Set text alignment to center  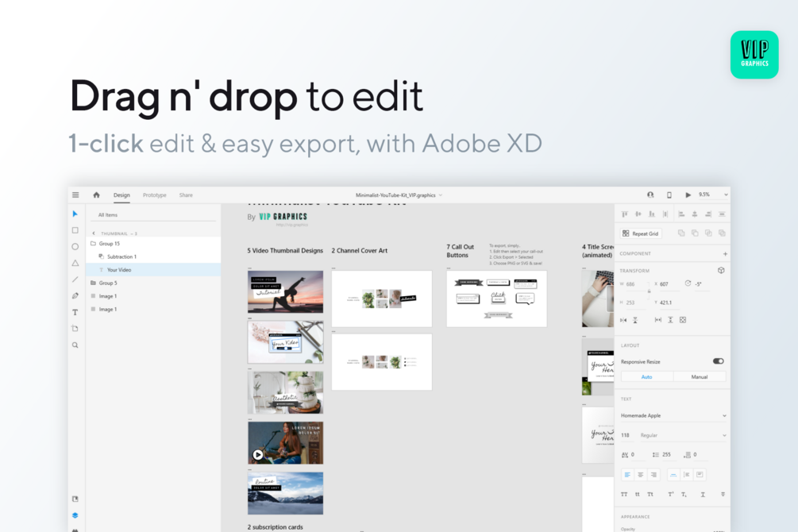pyautogui.click(x=641, y=475)
